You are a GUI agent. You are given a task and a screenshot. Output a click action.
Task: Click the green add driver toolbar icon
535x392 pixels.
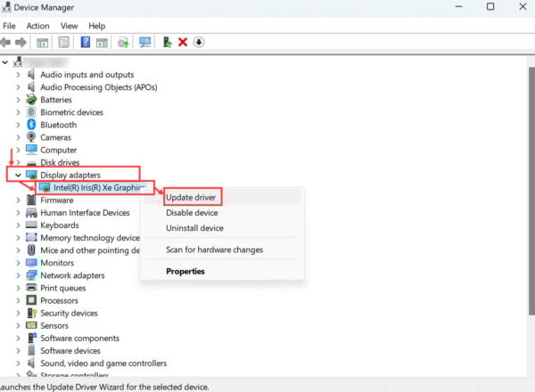pos(167,42)
